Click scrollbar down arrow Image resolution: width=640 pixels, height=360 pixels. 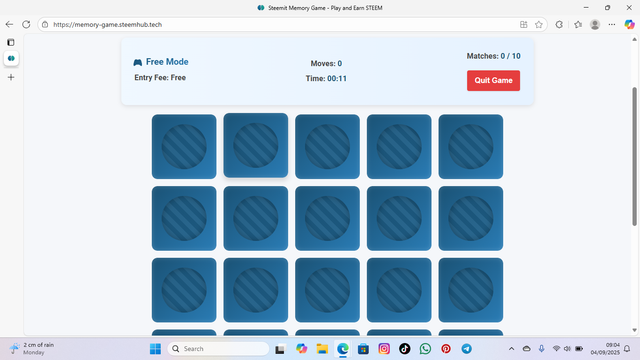pyautogui.click(x=634, y=330)
